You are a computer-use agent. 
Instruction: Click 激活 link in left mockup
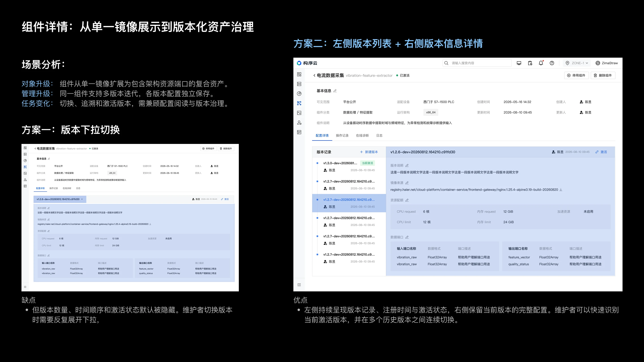click(225, 199)
